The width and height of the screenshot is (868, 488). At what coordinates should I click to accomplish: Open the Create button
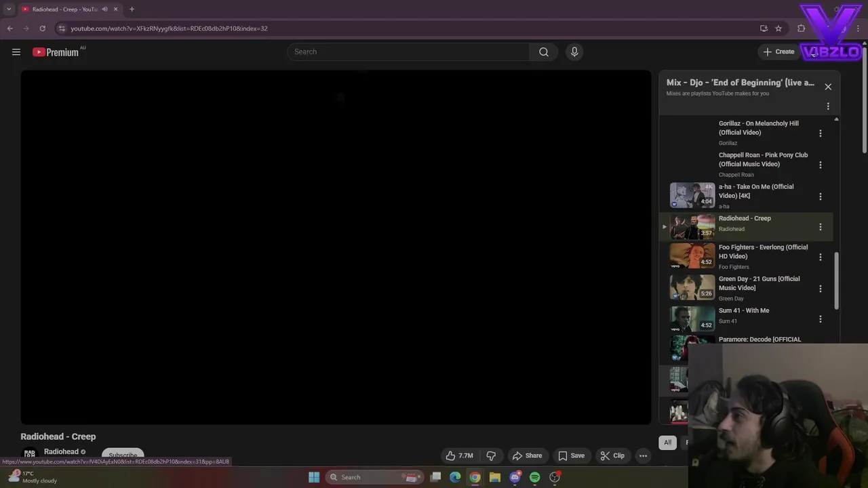click(778, 52)
